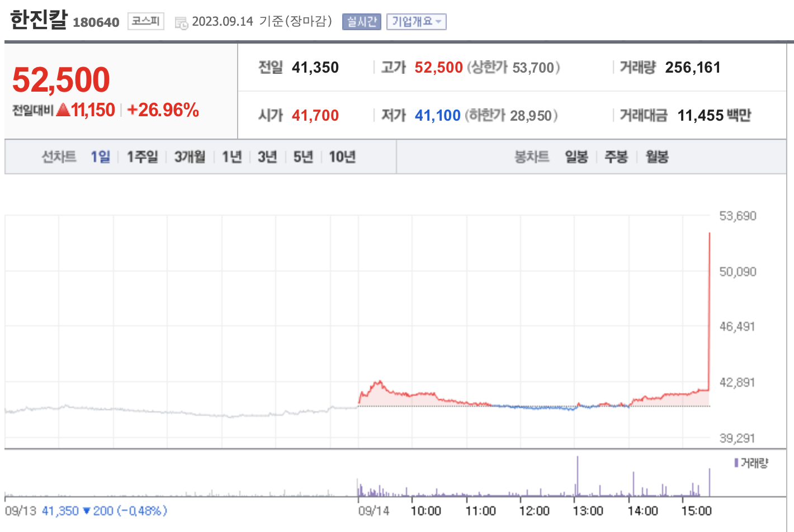Click the 코스피 market badge
794x532 pixels.
(145, 21)
